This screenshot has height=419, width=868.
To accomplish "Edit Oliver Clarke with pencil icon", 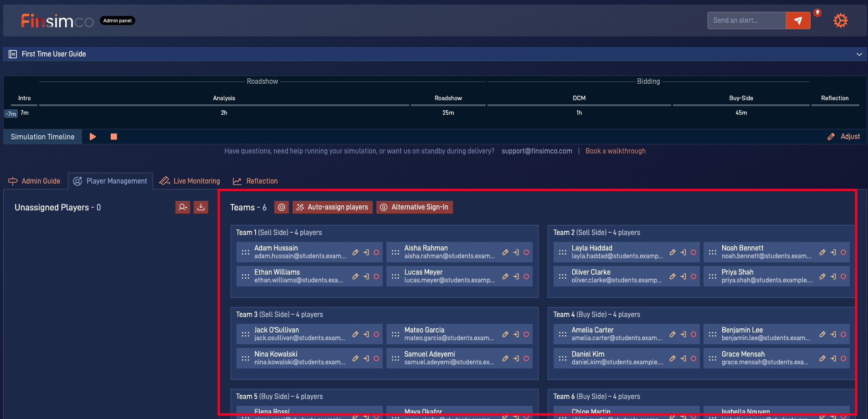I will coord(673,276).
